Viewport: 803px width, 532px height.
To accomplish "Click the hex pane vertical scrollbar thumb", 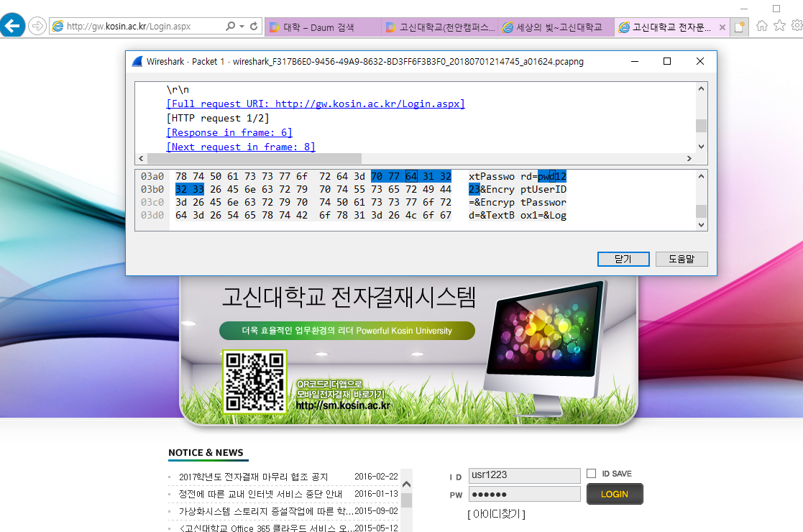I will 701,211.
